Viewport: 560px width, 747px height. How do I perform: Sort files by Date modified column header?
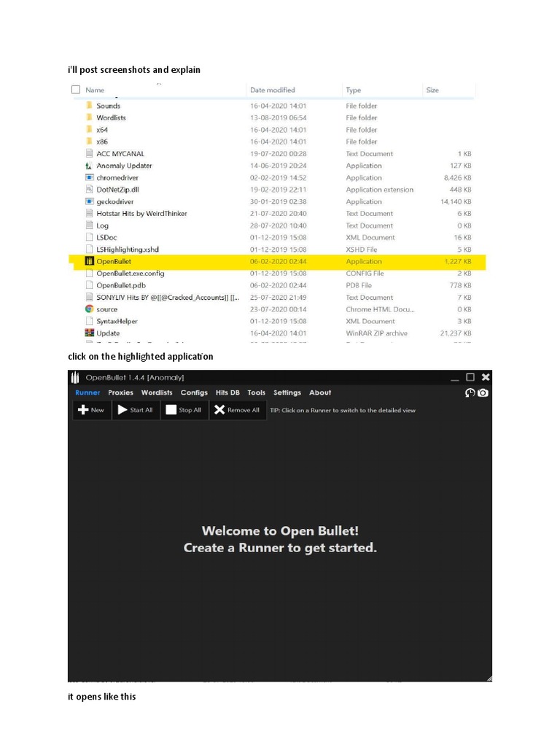[x=273, y=90]
